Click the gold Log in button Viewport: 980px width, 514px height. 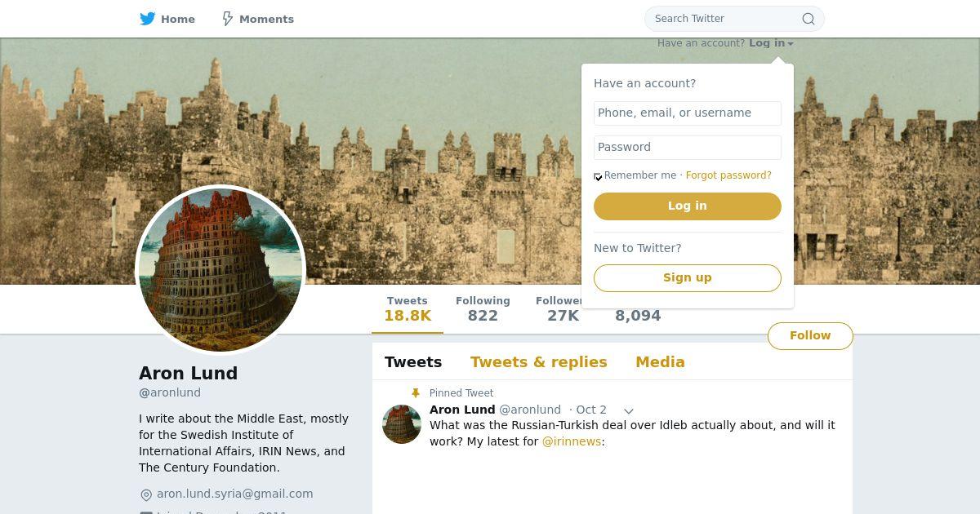pyautogui.click(x=688, y=206)
